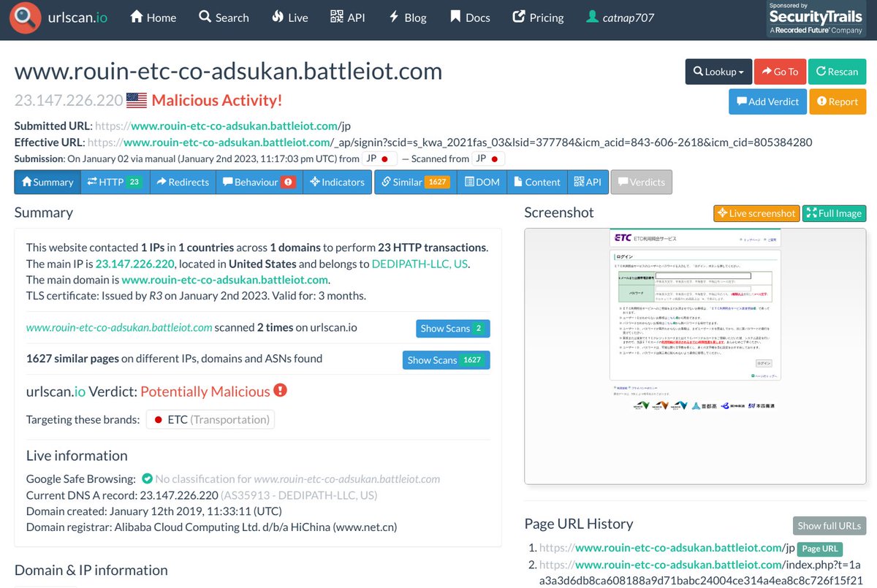Click the Search magnifier icon in navbar

click(205, 17)
